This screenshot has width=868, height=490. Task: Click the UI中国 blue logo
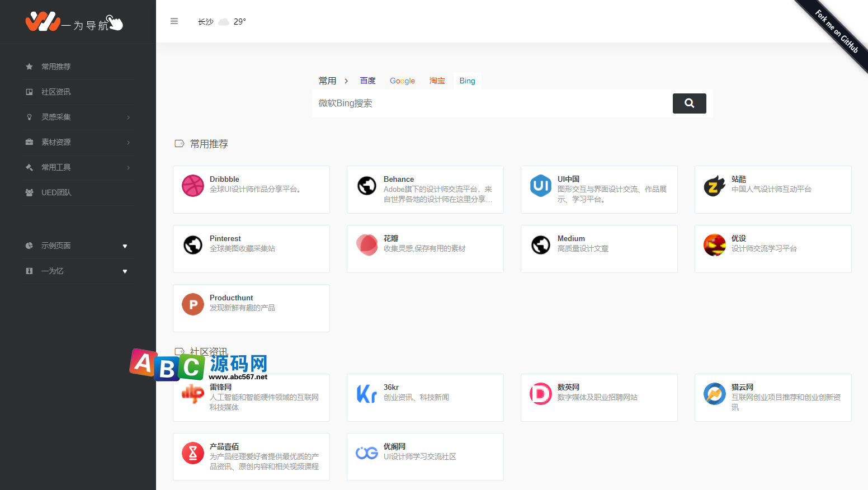(540, 186)
